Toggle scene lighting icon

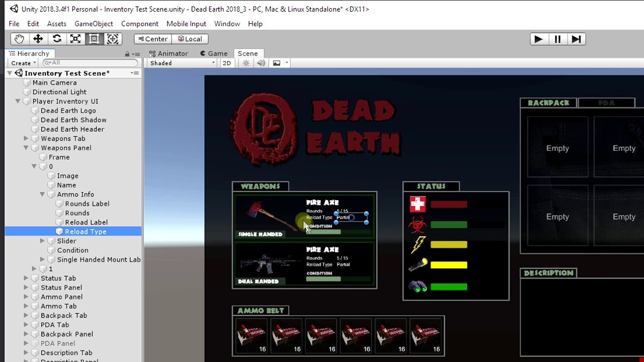point(246,63)
